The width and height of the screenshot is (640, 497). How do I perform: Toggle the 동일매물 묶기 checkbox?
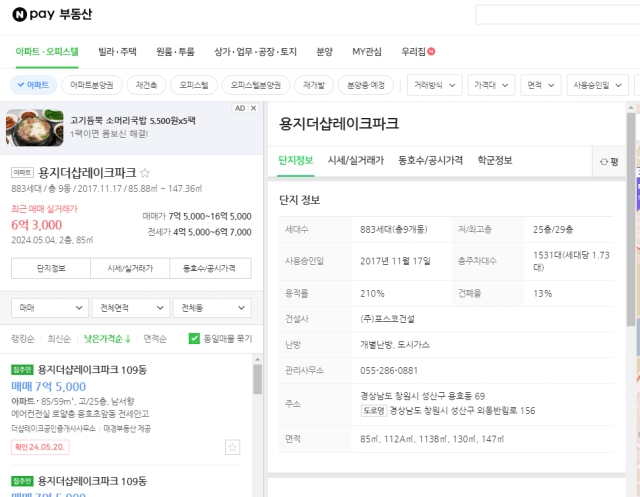tap(194, 338)
